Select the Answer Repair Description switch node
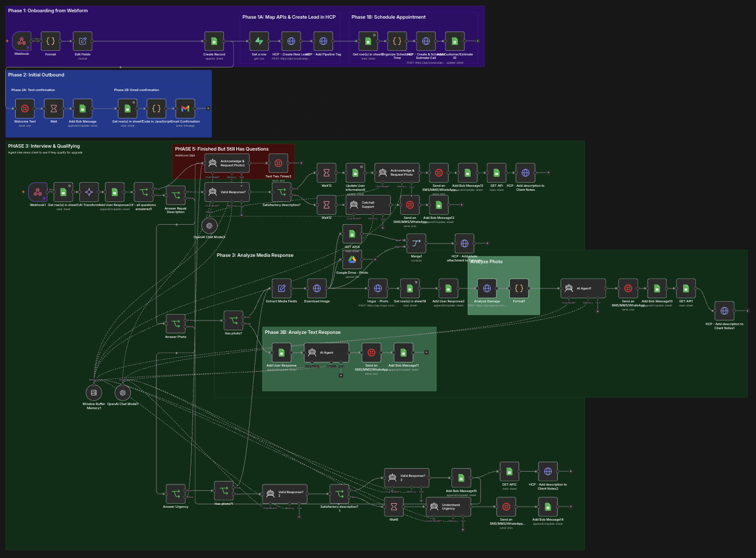Image resolution: width=756 pixels, height=558 pixels. point(176,196)
